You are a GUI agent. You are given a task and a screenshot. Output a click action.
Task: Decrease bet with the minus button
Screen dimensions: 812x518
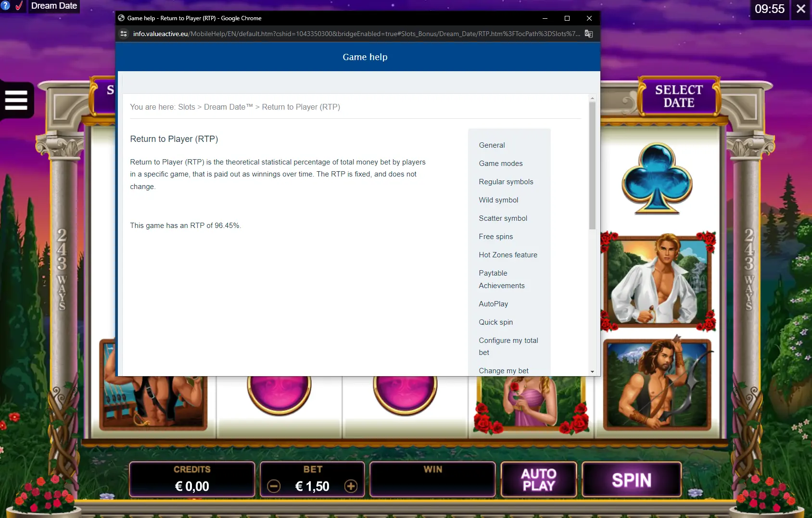(x=274, y=486)
